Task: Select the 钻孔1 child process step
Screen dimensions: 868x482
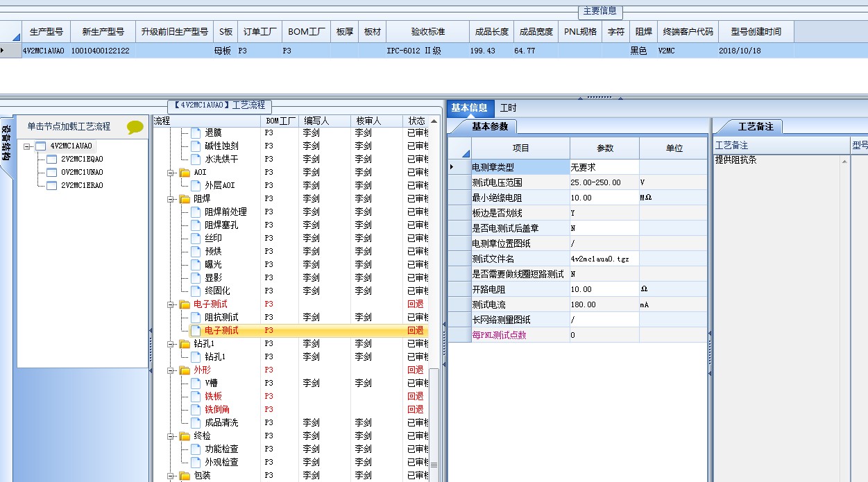Action: 215,356
